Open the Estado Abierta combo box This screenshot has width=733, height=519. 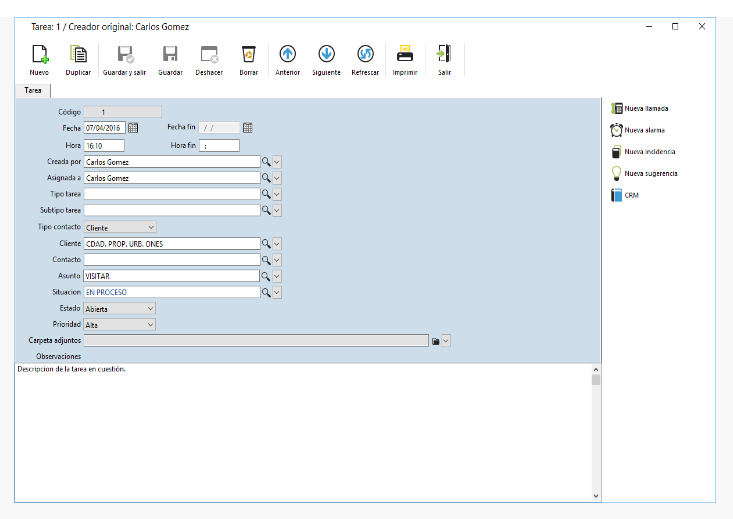coord(120,309)
